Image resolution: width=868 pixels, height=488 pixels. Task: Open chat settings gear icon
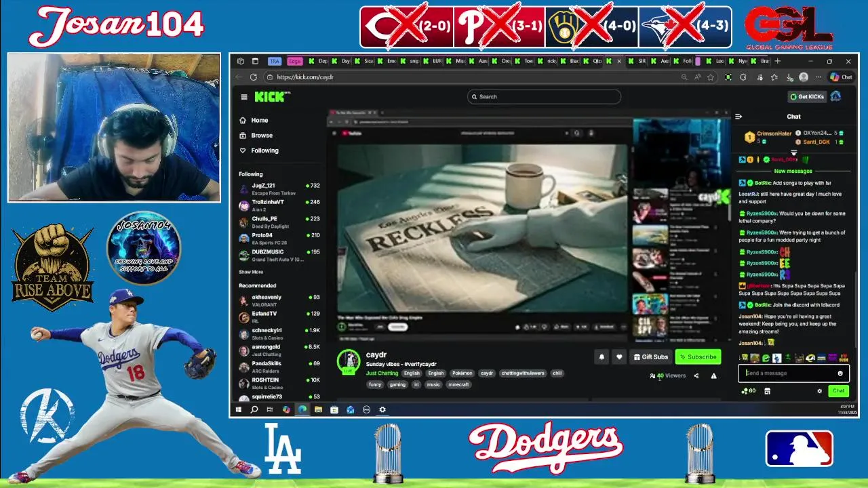[x=819, y=391]
